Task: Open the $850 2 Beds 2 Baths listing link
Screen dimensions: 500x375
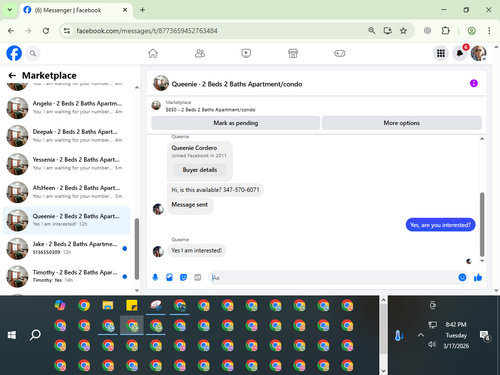Action: pos(210,110)
